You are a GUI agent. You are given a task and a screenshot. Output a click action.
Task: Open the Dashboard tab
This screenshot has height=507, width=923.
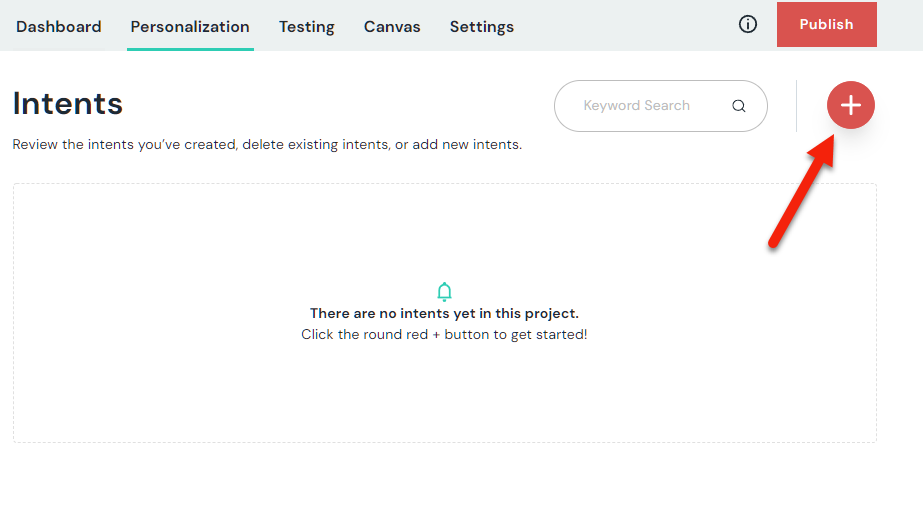click(x=59, y=27)
